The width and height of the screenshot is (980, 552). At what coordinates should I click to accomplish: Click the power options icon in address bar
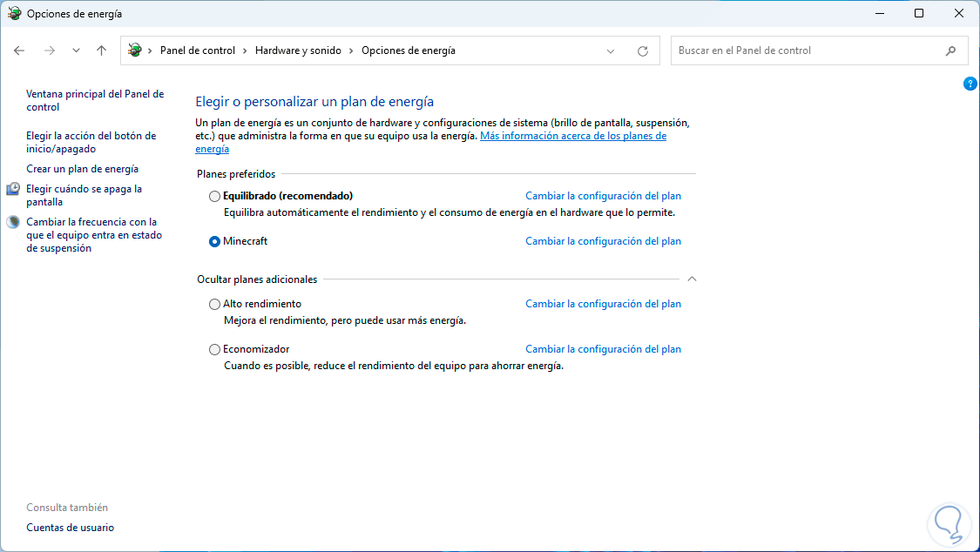tap(134, 50)
